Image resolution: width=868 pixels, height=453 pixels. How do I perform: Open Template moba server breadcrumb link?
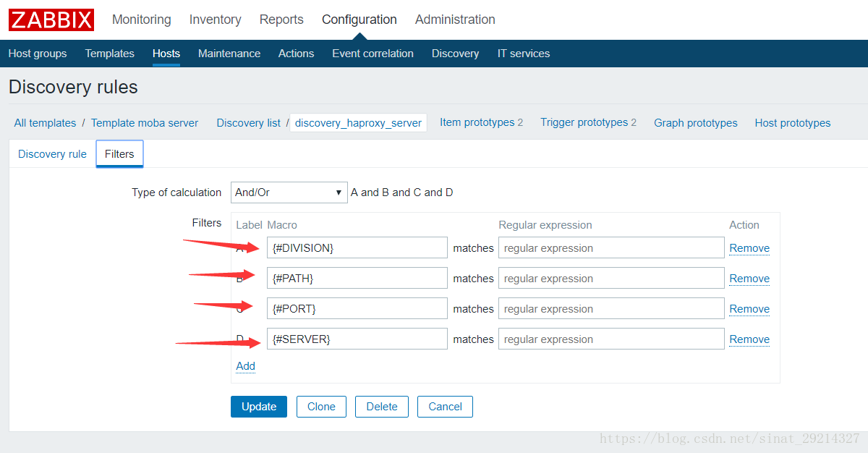click(x=145, y=123)
